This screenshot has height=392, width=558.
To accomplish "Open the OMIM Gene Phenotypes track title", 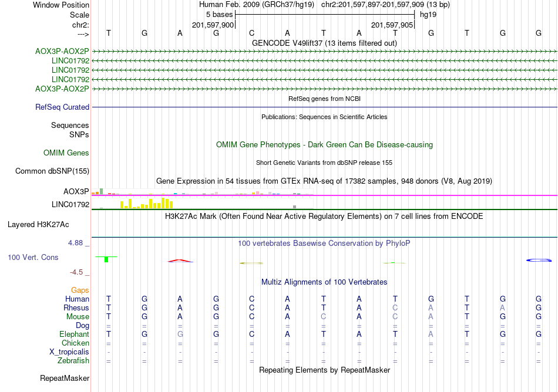I will [324, 144].
